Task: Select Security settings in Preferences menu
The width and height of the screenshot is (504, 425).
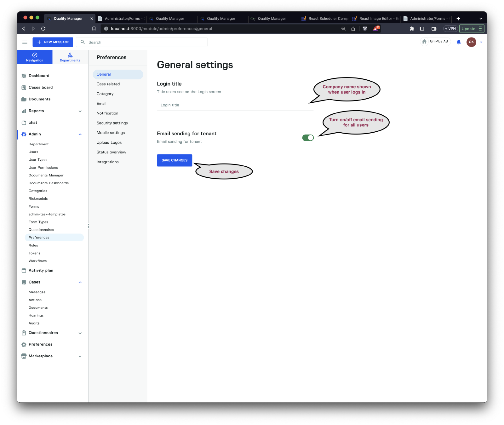Action: pos(112,123)
